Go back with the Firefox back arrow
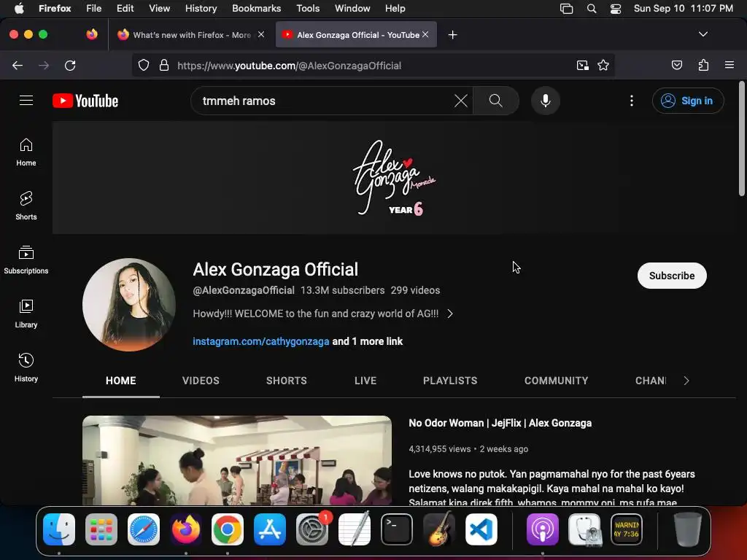The width and height of the screenshot is (747, 560). (x=18, y=65)
